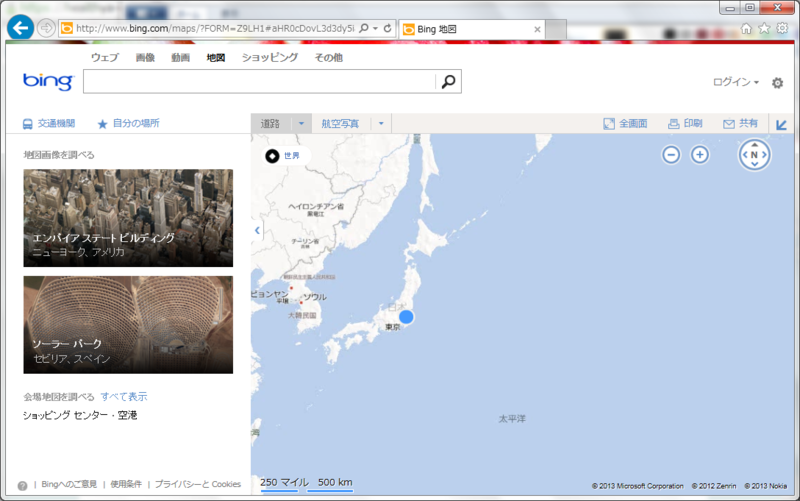Screen dimensions: 800x501
Task: Collapse the left panel chevron
Action: 257,231
